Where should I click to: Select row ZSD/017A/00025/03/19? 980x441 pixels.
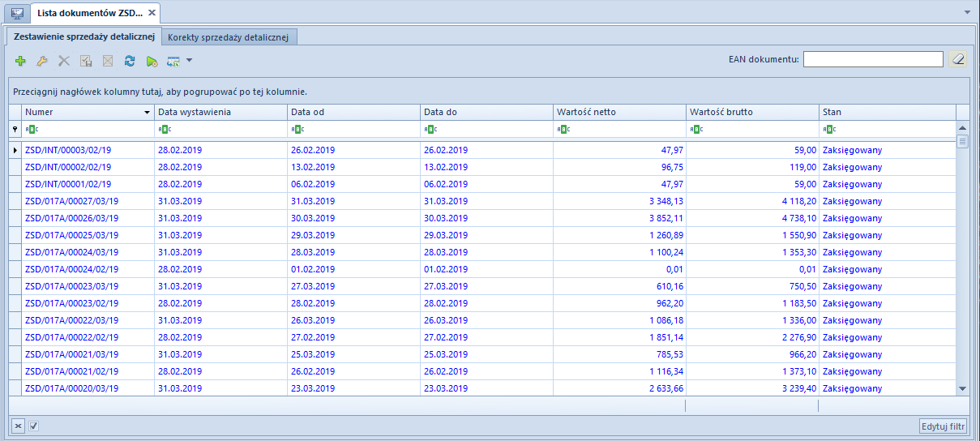tap(482, 235)
